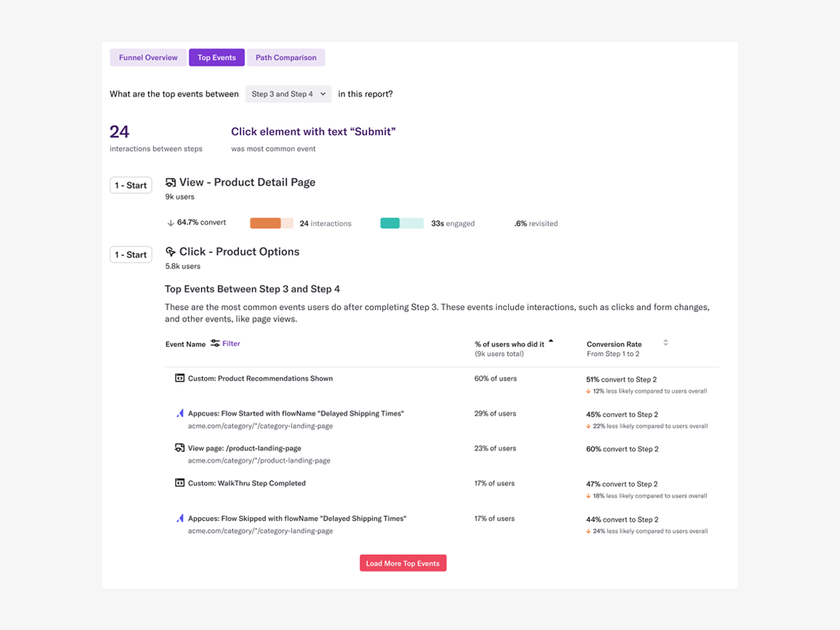This screenshot has width=840, height=630.
Task: Select the Path Comparison tab
Action: point(286,57)
